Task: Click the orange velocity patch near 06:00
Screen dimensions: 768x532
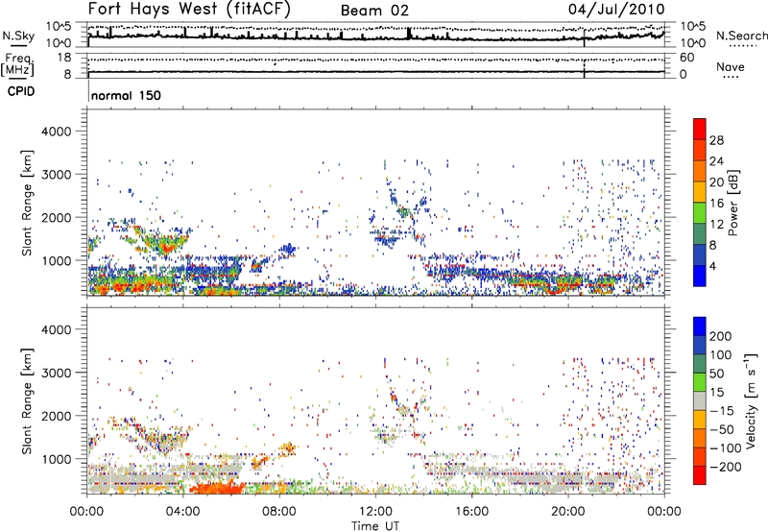Action: pyautogui.click(x=218, y=488)
